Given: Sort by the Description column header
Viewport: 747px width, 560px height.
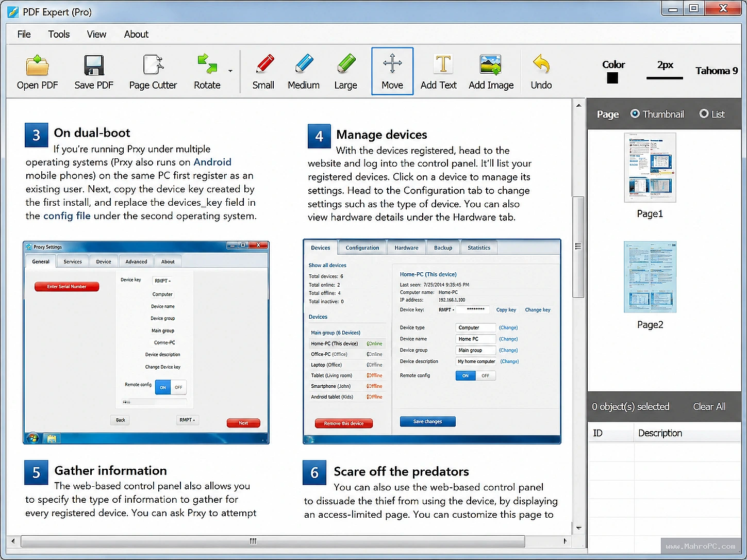Looking at the screenshot, I should 687,433.
